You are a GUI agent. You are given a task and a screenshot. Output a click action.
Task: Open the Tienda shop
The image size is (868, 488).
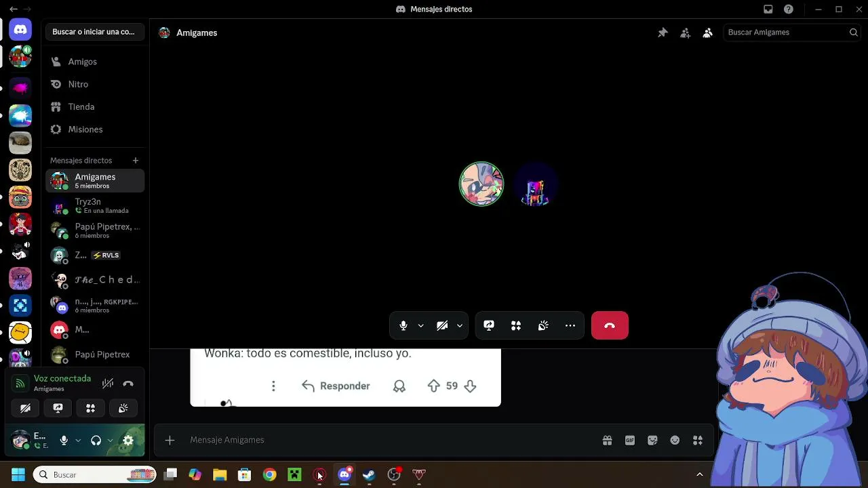coord(95,107)
